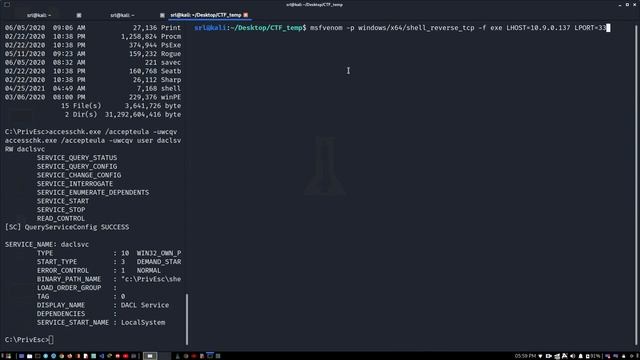Screen dimensions: 640x360
Task: Click the SERVICE_QUERY_CONFIG permission line
Action: (x=77, y=167)
